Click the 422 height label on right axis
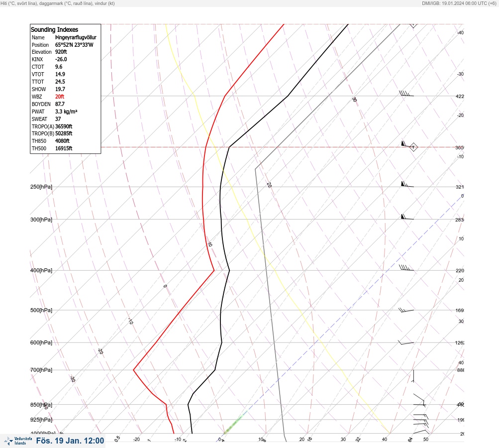 point(460,96)
